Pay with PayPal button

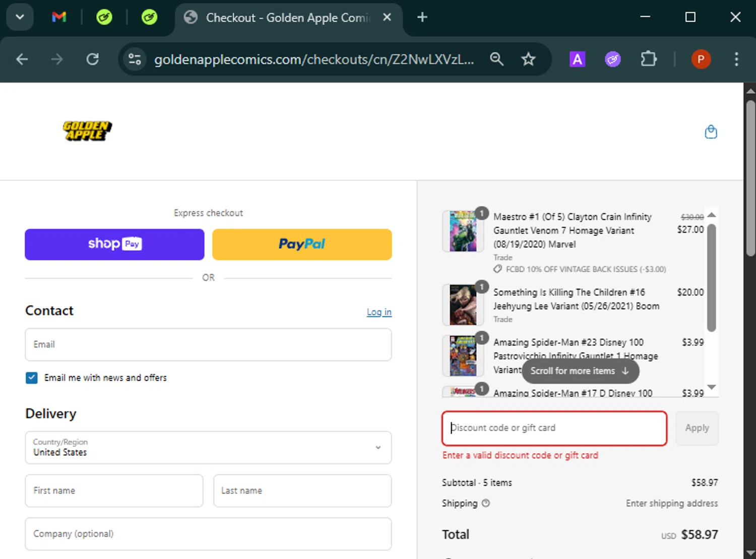coord(302,244)
